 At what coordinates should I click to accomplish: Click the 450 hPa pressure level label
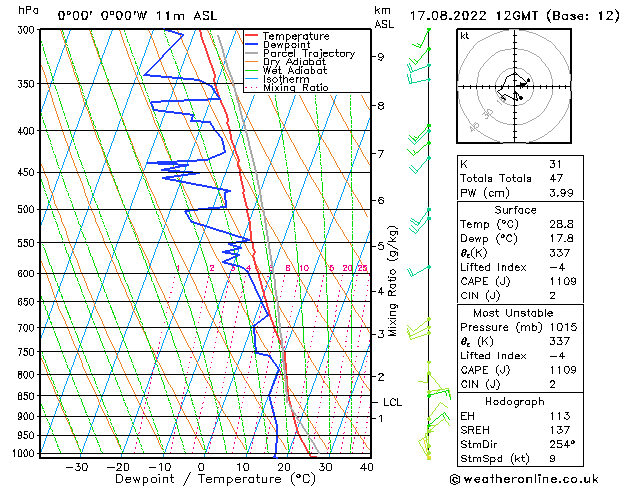28,172
